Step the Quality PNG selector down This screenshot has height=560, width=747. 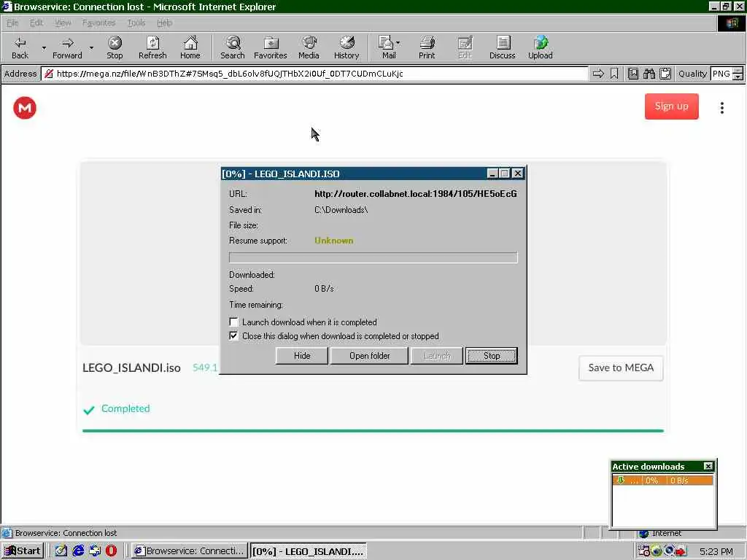tap(738, 77)
